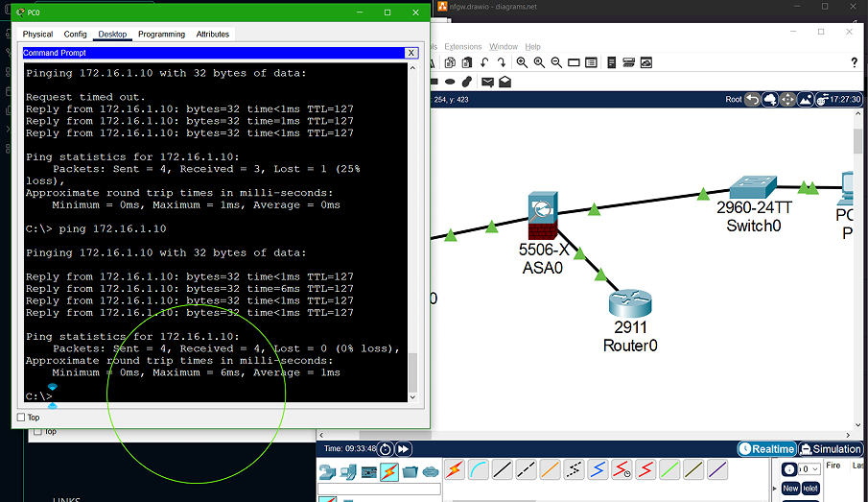Zoom in on the network workspace

coord(522,62)
